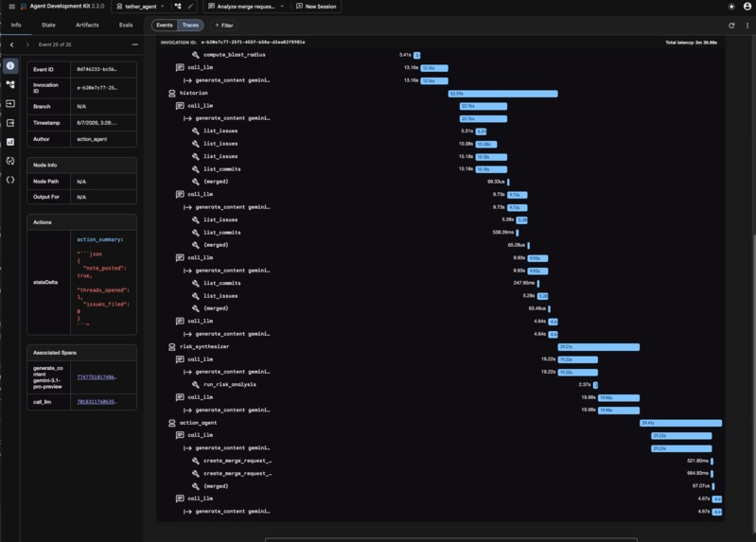Click the Associated Spans section header
The height and width of the screenshot is (542, 756).
point(81,353)
